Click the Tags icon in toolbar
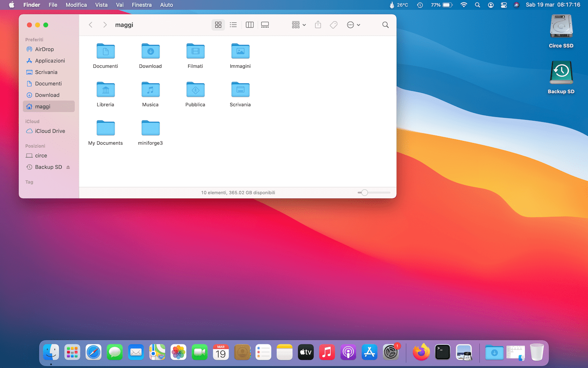The width and height of the screenshot is (588, 368). tap(334, 25)
